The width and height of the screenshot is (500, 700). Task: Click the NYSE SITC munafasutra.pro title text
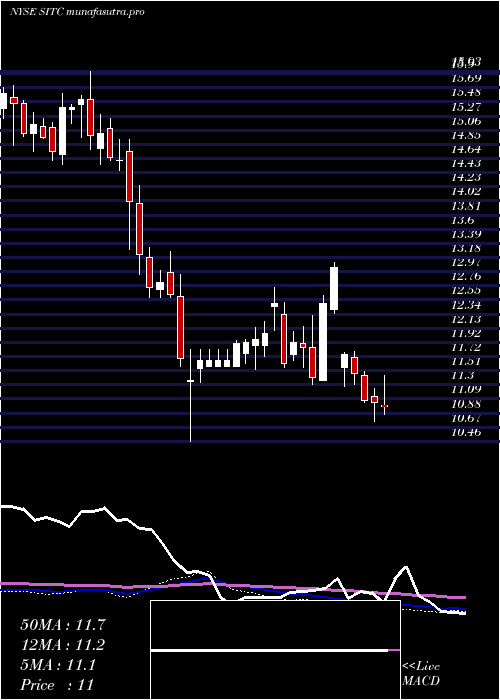(77, 12)
